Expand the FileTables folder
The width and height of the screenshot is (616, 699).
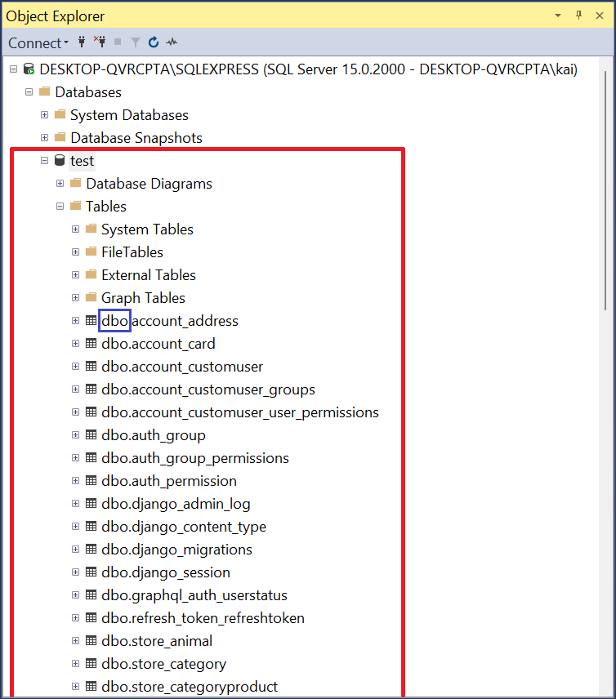pos(76,252)
